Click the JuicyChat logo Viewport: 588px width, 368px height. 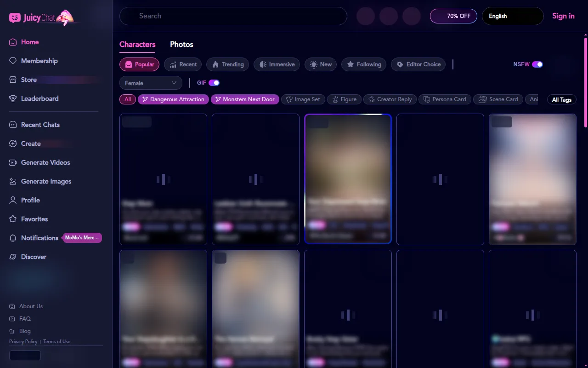point(44,18)
